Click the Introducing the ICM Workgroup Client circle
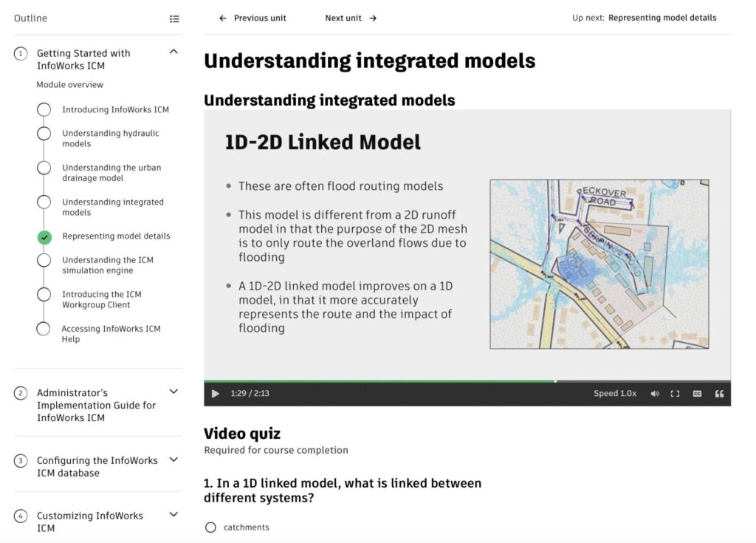The image size is (756, 543). (x=44, y=294)
